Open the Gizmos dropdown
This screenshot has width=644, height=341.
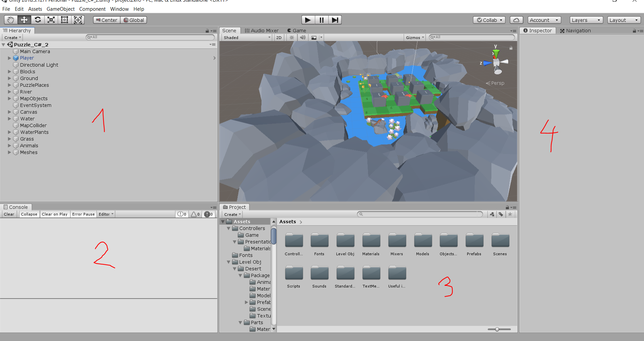tap(415, 37)
